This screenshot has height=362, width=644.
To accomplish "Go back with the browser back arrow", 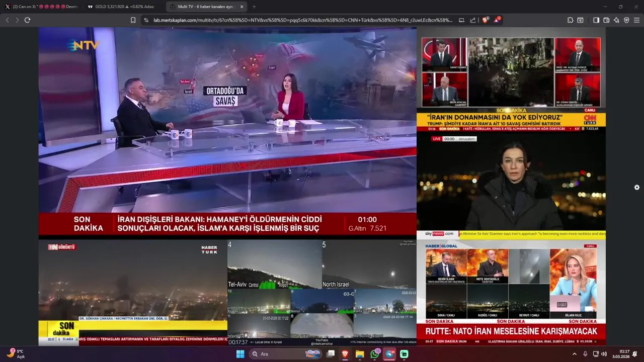I will pos(7,20).
